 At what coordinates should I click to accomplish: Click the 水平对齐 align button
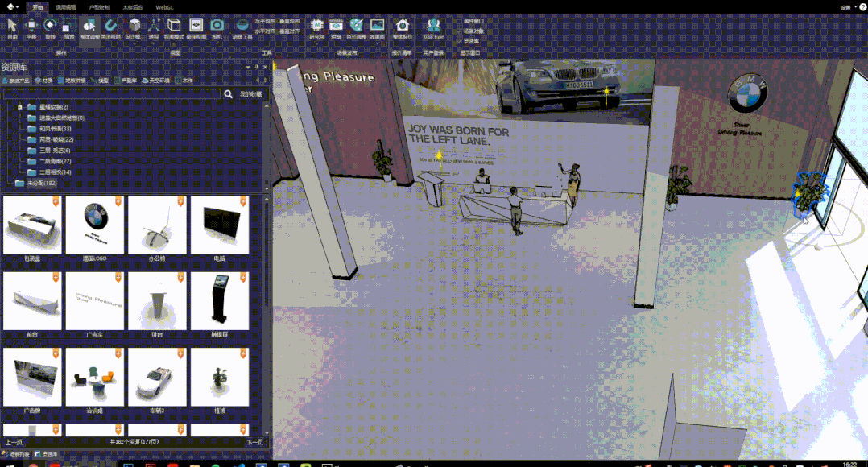click(x=265, y=31)
